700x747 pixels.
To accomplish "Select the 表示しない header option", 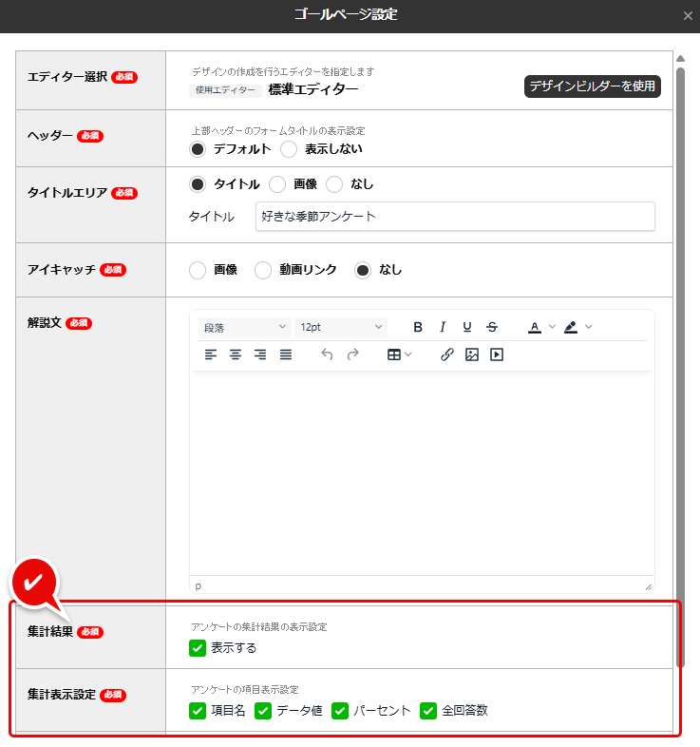I will [x=289, y=149].
